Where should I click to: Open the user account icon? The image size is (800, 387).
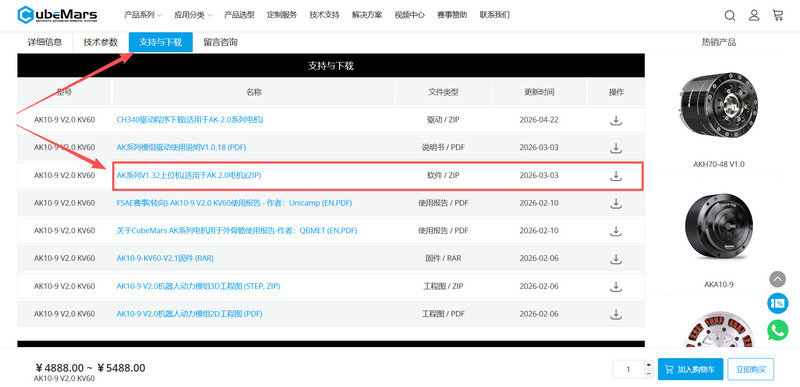[754, 15]
